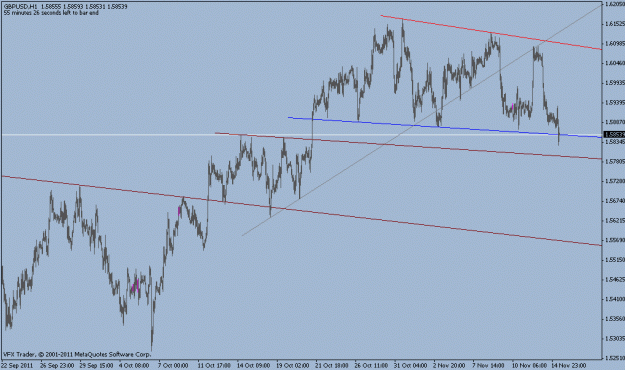Select the blue support trendline

(x=444, y=127)
